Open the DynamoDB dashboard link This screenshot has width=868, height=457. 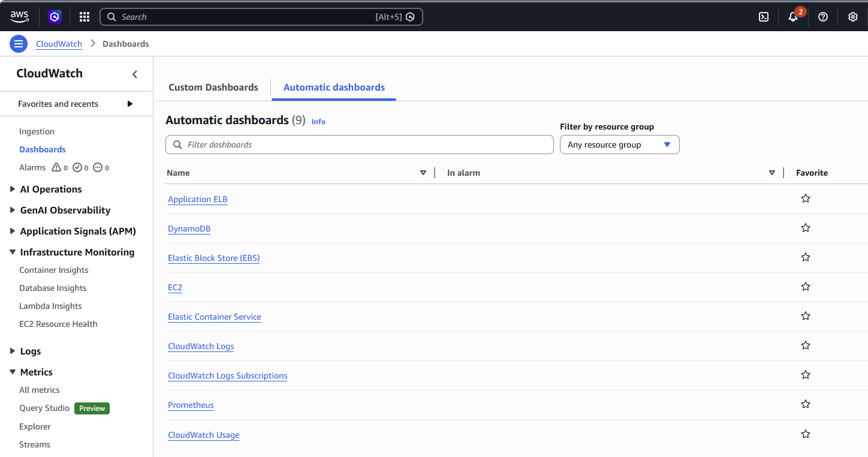pos(189,228)
